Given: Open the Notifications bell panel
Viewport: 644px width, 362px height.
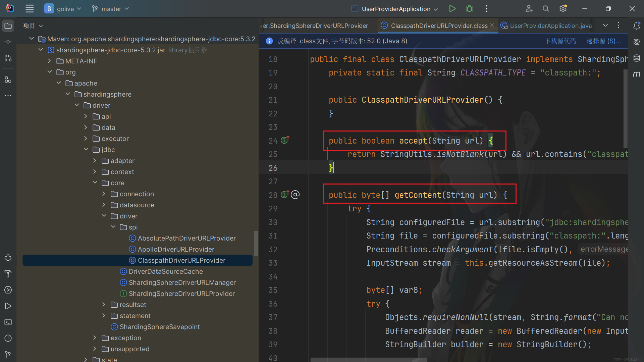Looking at the screenshot, I should coord(636,26).
